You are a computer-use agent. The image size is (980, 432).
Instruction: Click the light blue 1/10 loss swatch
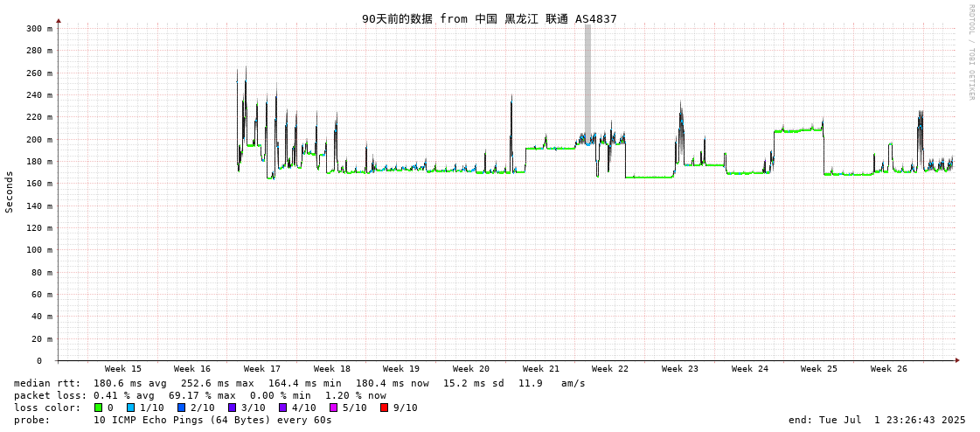pos(130,408)
